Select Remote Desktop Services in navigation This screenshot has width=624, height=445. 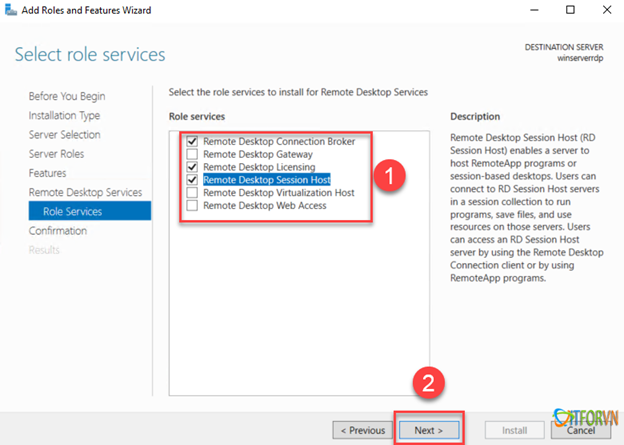pyautogui.click(x=85, y=192)
